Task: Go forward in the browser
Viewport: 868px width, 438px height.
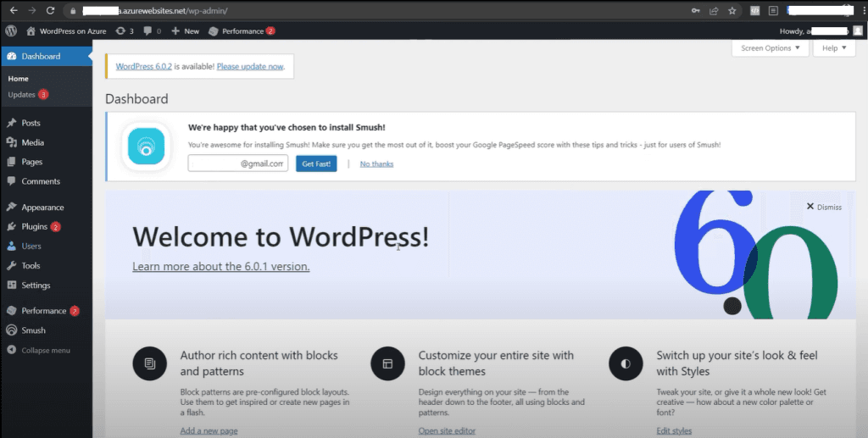Action: tap(31, 10)
